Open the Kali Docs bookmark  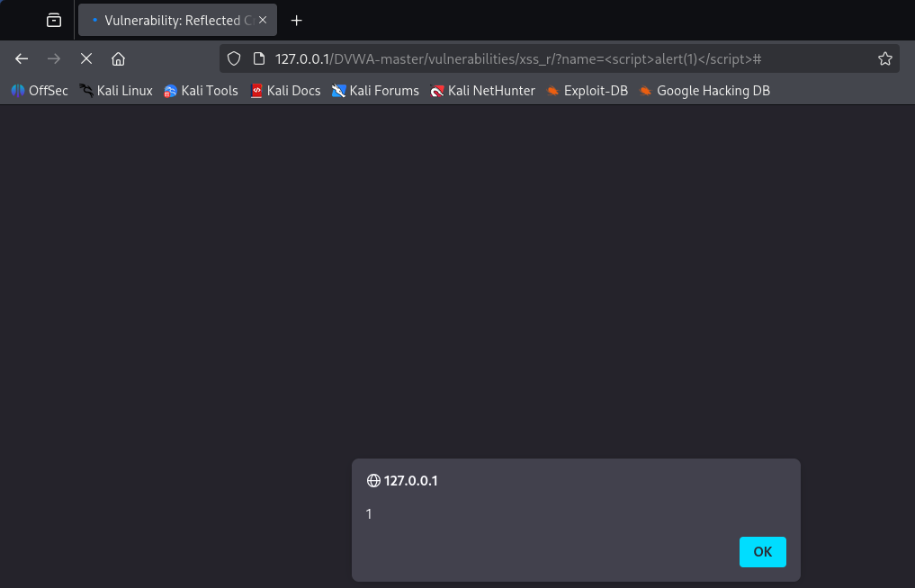[285, 91]
